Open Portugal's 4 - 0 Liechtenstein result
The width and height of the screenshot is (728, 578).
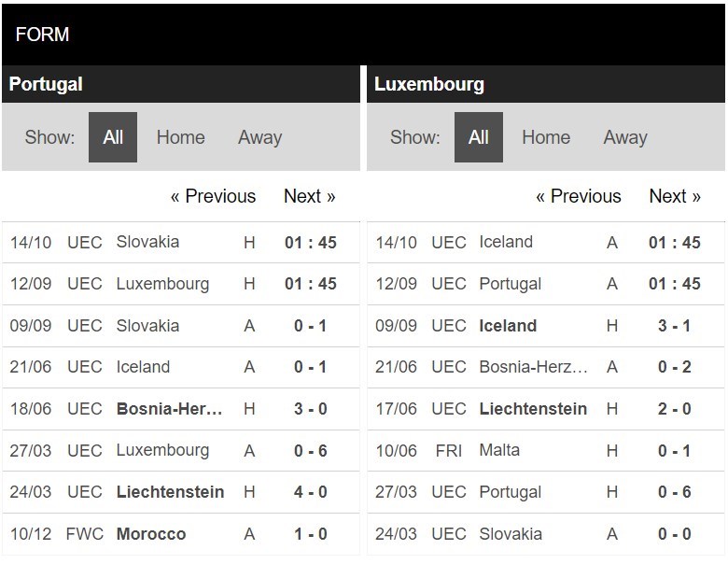click(x=311, y=492)
